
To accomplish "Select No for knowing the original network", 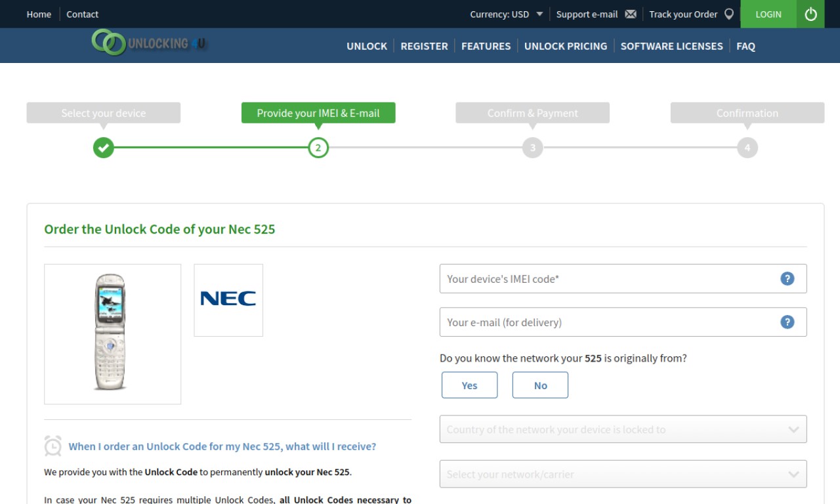I will click(540, 385).
